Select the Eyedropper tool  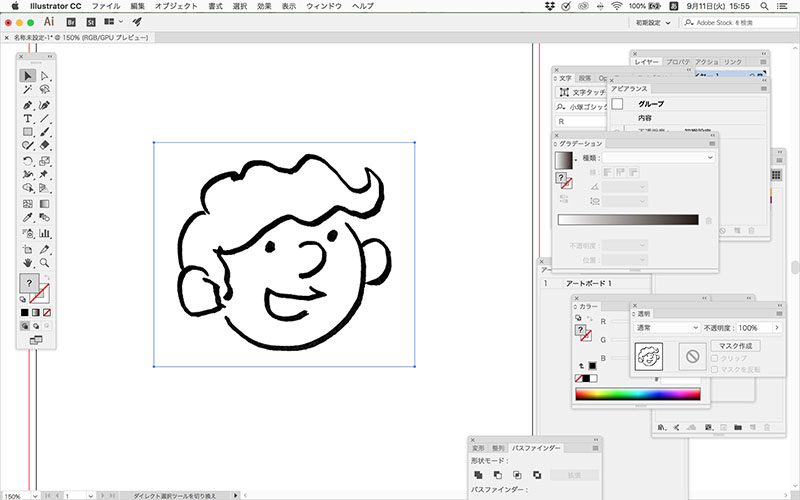pyautogui.click(x=28, y=218)
